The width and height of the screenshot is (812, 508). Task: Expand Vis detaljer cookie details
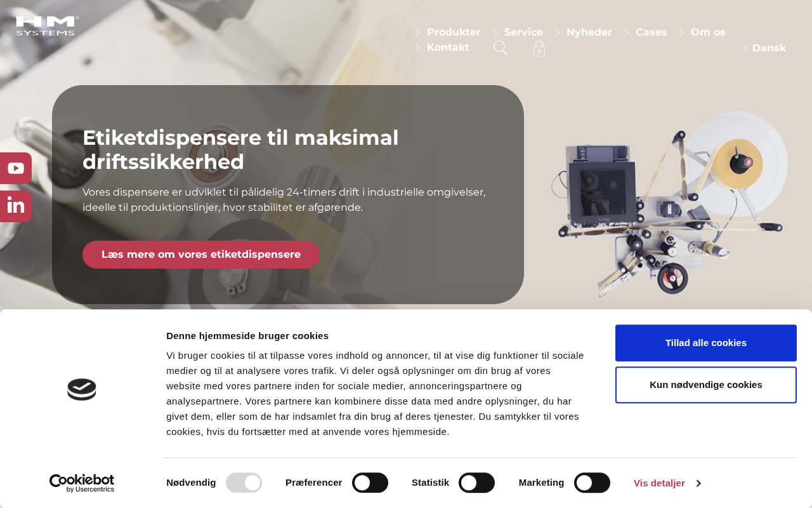(667, 483)
